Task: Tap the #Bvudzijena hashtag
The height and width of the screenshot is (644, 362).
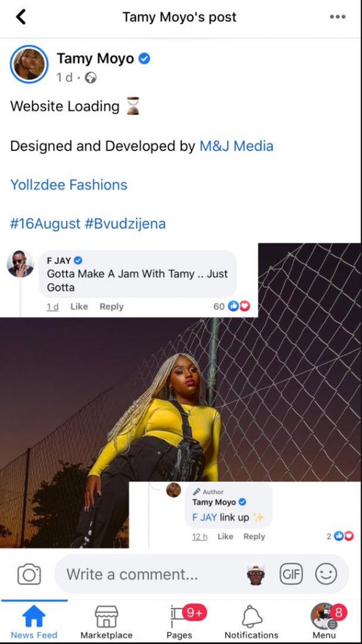Action: pyautogui.click(x=125, y=224)
